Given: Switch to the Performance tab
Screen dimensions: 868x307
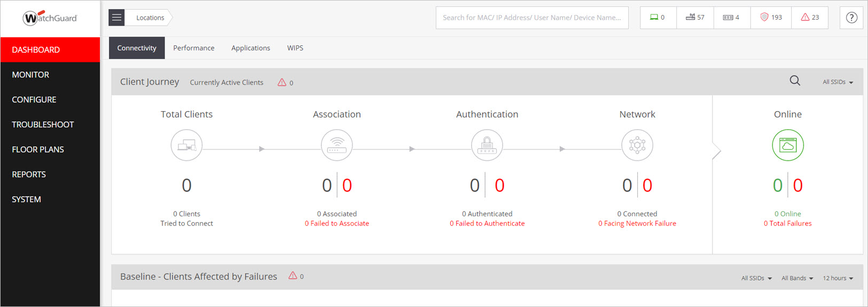Looking at the screenshot, I should [x=194, y=48].
